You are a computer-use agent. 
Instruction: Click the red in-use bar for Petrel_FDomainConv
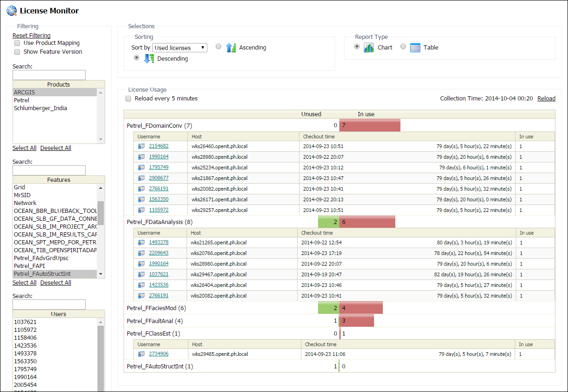pyautogui.click(x=370, y=125)
